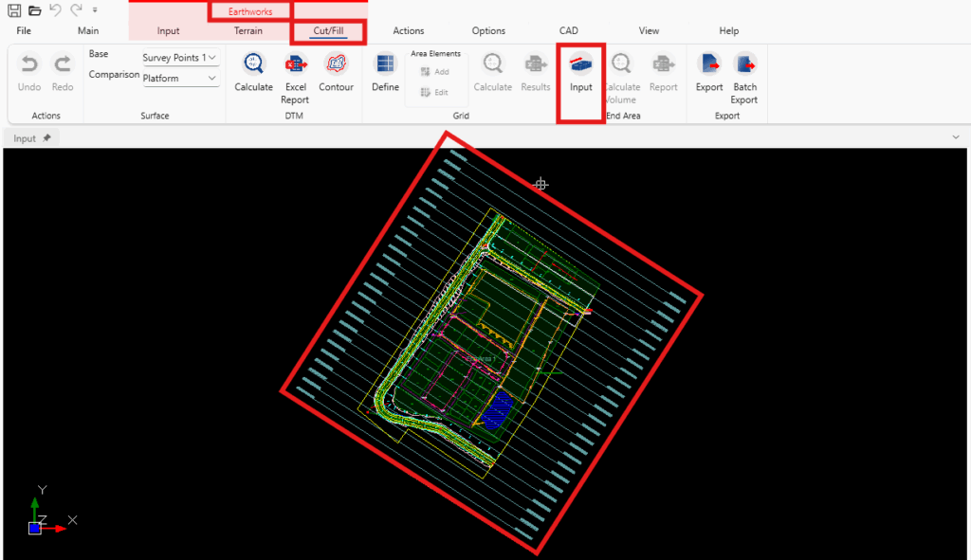The width and height of the screenshot is (971, 560).
Task: Switch to the Input ribbon tab
Action: pos(168,30)
